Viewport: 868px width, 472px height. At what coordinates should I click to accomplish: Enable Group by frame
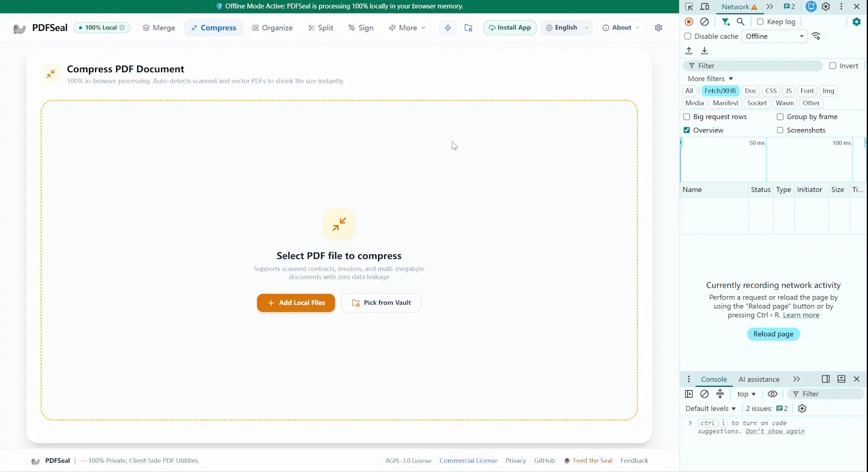click(780, 117)
